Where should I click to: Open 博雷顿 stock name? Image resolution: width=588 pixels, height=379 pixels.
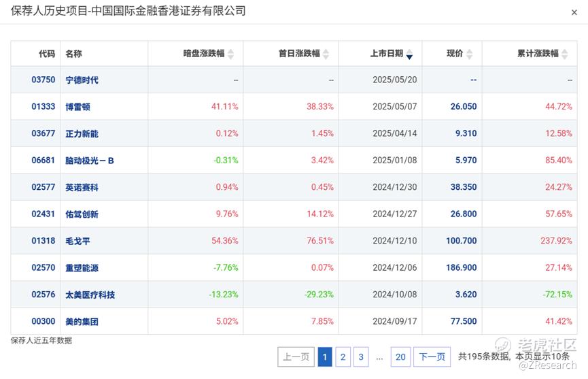coord(77,107)
